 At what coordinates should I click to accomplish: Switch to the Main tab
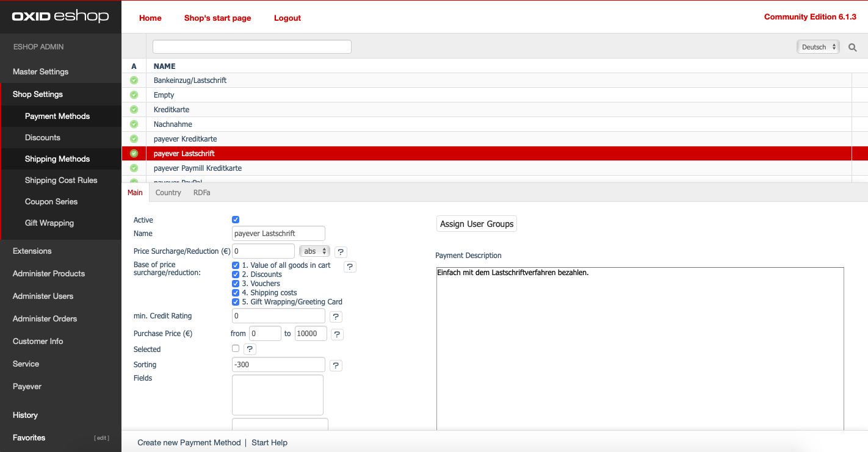pos(135,193)
